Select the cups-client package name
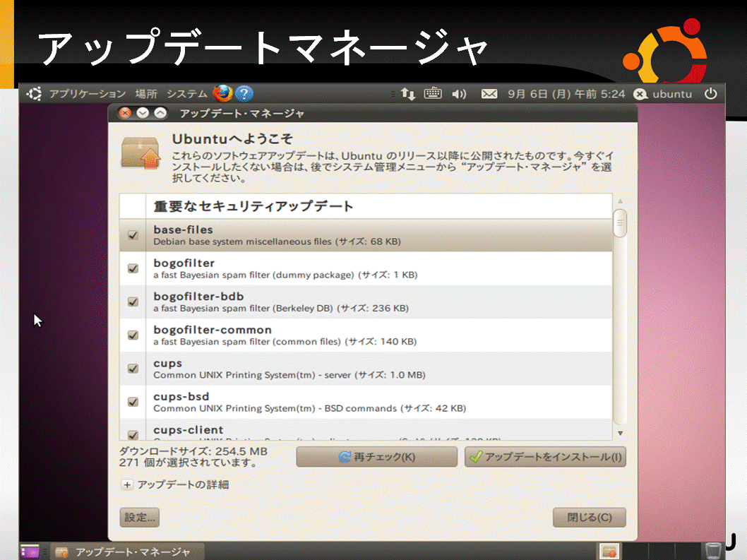Viewport: 747px width, 560px height. tap(189, 430)
